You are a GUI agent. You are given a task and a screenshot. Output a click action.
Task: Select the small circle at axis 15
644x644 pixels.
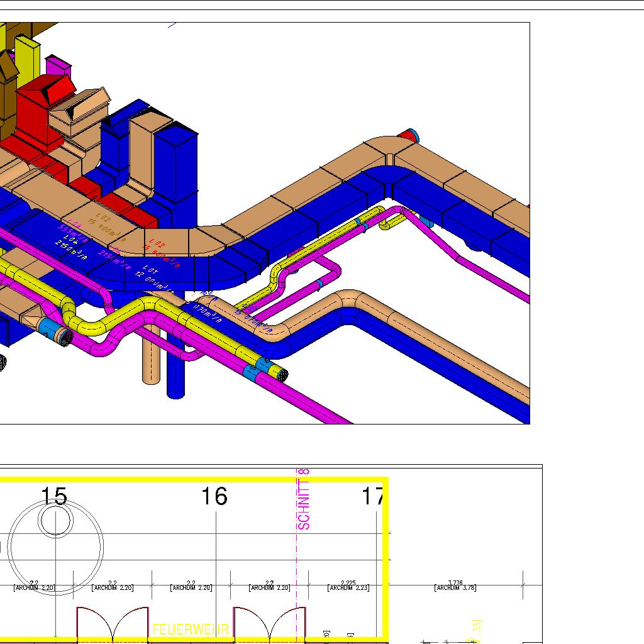56,520
